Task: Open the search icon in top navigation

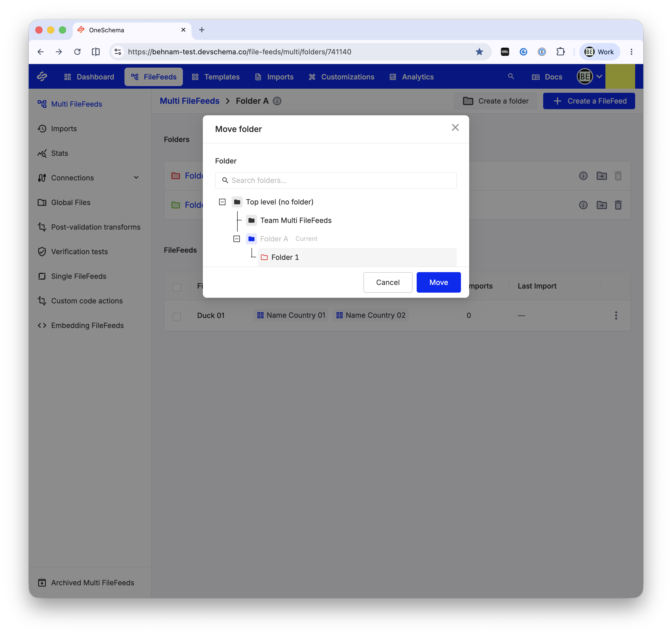Action: point(511,77)
